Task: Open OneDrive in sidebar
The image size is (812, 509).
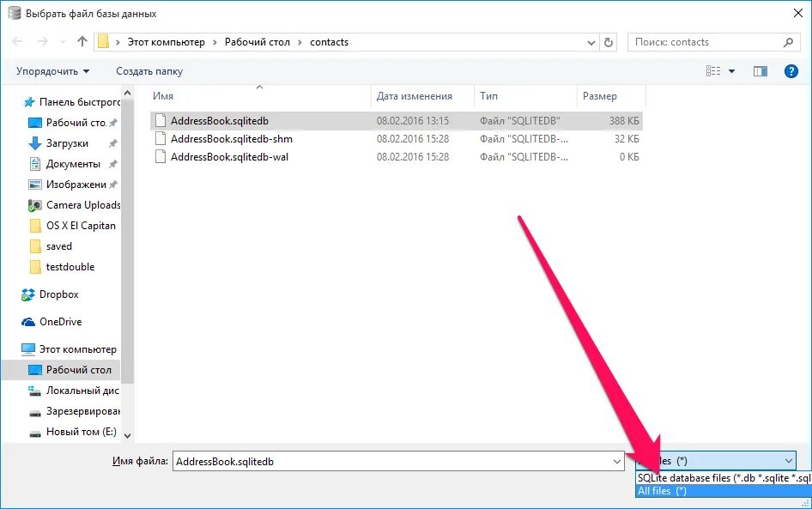Action: click(52, 322)
